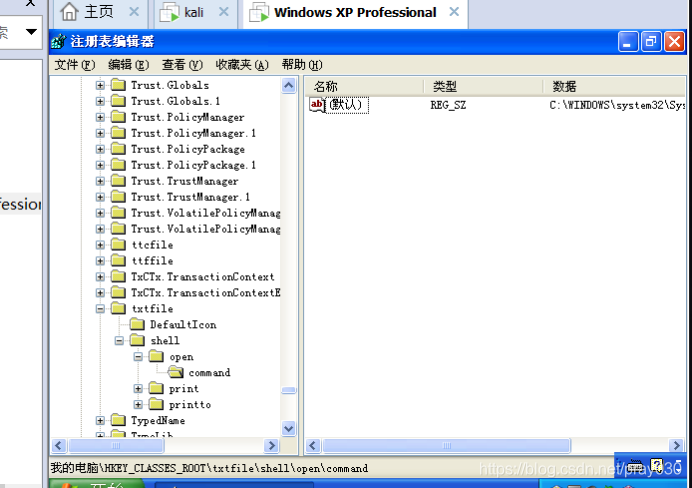The width and height of the screenshot is (692, 488).
Task: Close the kali tab
Action: pyautogui.click(x=224, y=12)
